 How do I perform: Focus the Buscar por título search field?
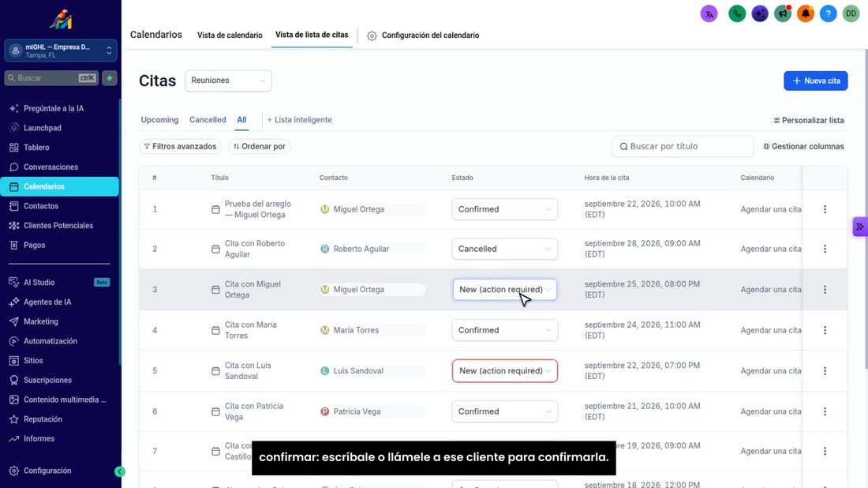[683, 146]
